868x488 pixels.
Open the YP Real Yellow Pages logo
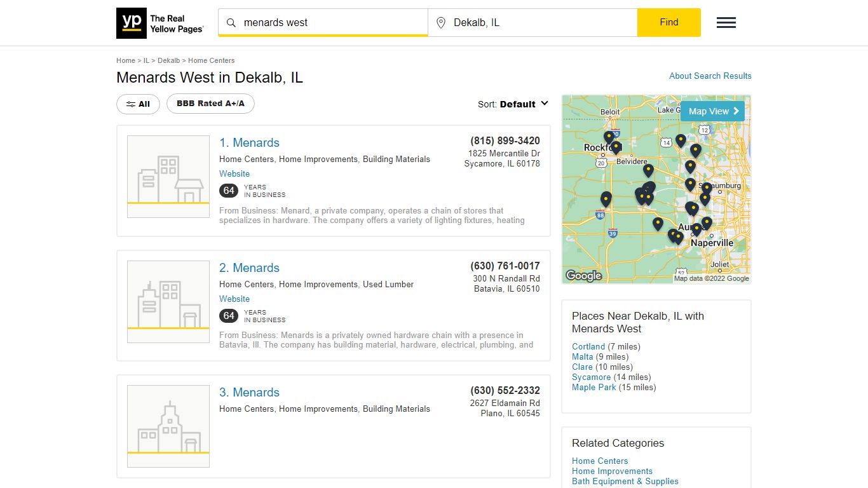pos(160,24)
